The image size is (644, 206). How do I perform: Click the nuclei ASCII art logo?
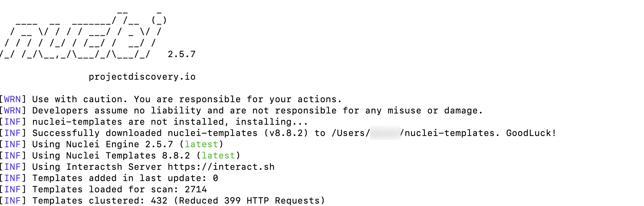click(83, 35)
